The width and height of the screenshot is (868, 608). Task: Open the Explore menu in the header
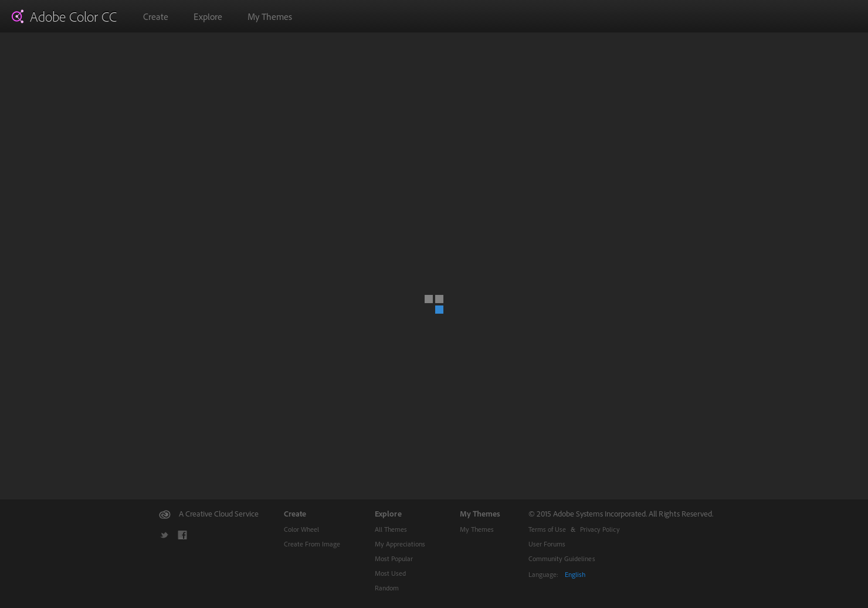[x=208, y=17]
